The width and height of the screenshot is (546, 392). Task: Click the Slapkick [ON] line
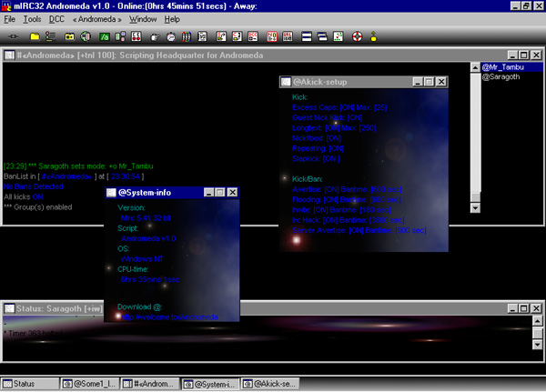tap(316, 158)
